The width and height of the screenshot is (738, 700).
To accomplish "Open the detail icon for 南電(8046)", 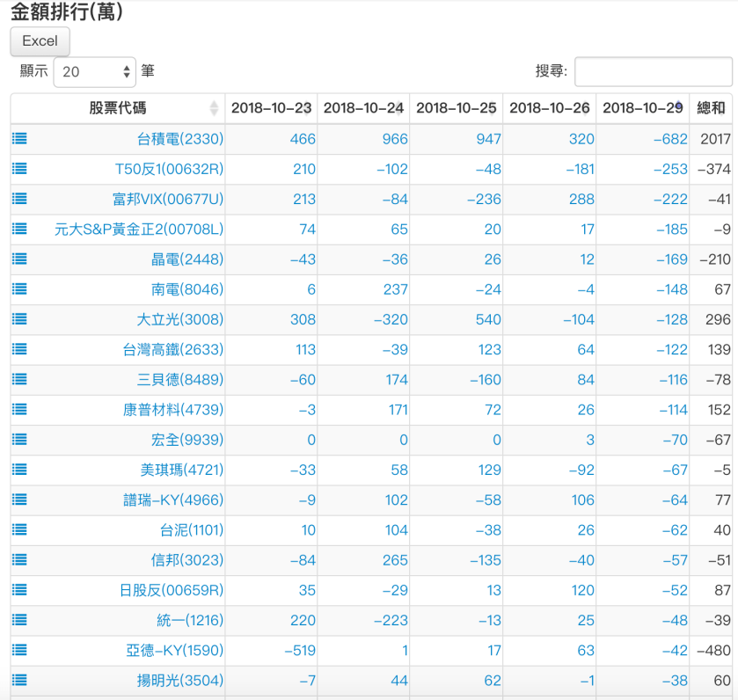I will click(x=18, y=288).
